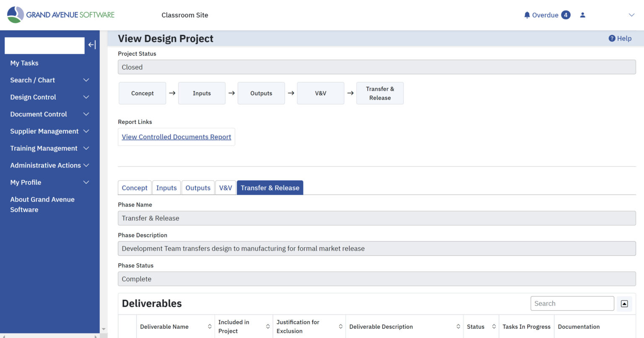Switch to the V&V tab
Screen dimensions: 644x338
point(226,188)
